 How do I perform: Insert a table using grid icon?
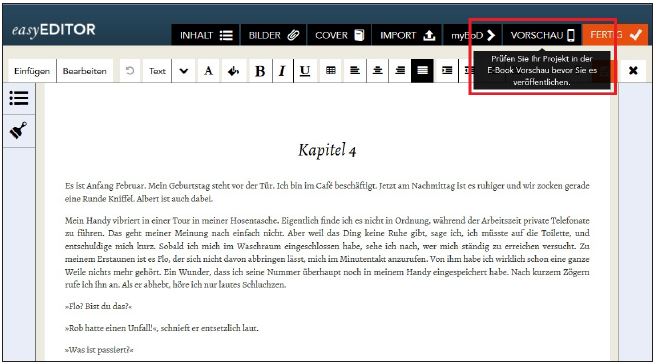click(x=331, y=71)
